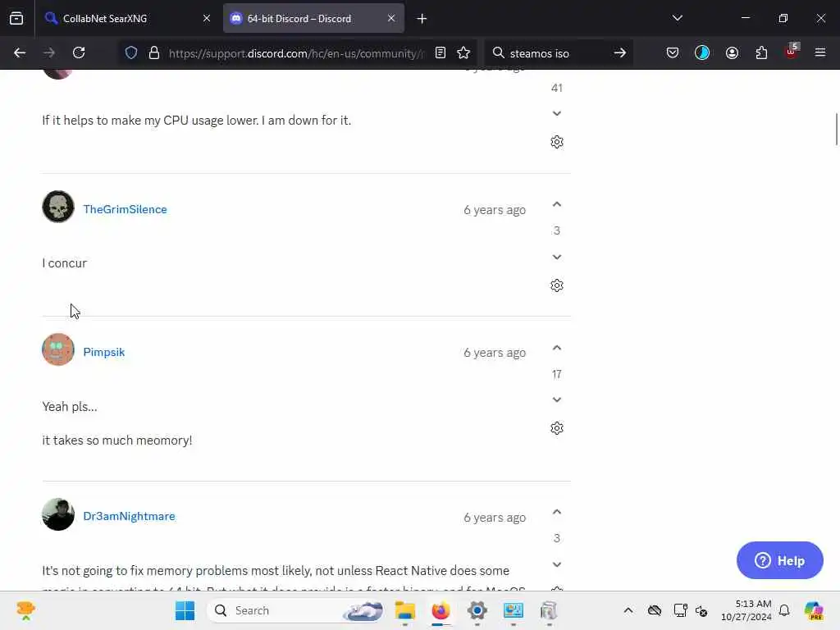840x630 pixels.
Task: Click TheGrimSilence's skull avatar
Action: tap(58, 207)
